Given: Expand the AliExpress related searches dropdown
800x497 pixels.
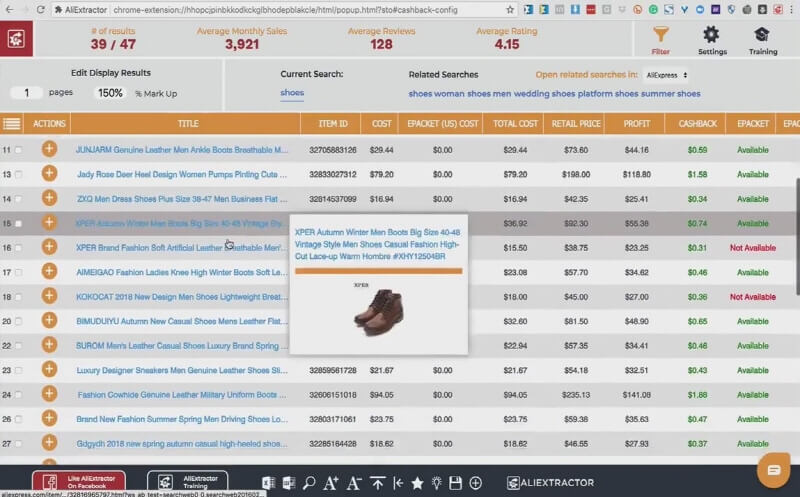Looking at the screenshot, I should tap(666, 75).
